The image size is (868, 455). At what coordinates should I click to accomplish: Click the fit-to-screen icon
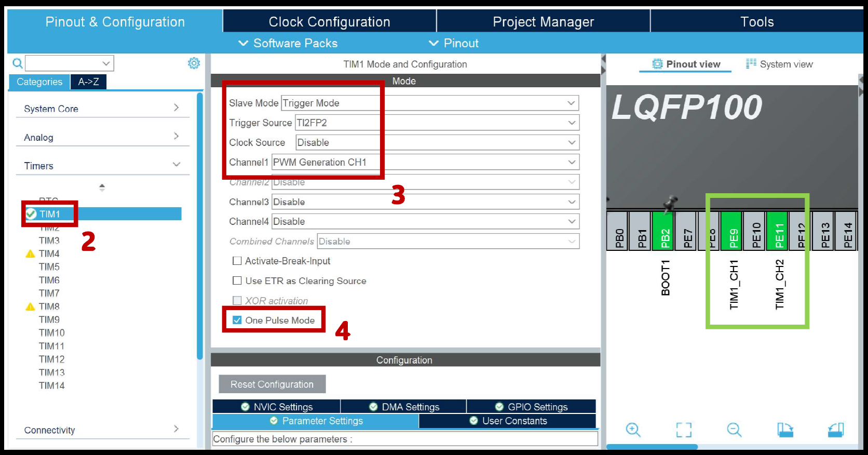684,430
